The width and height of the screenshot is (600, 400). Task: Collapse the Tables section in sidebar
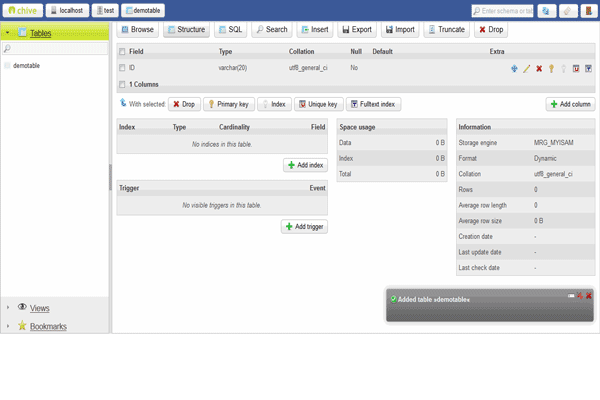pos(8,33)
